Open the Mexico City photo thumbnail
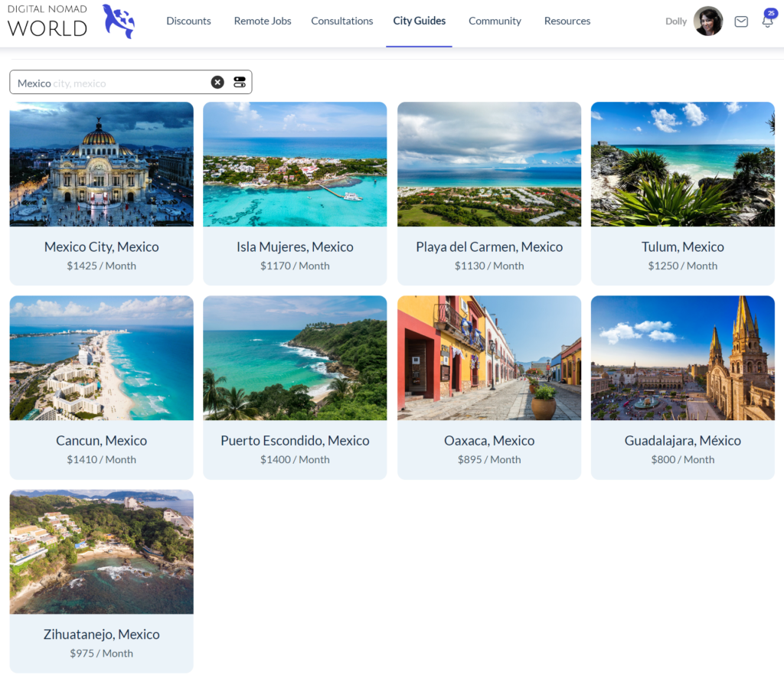Image resolution: width=784 pixels, height=685 pixels. click(x=101, y=165)
